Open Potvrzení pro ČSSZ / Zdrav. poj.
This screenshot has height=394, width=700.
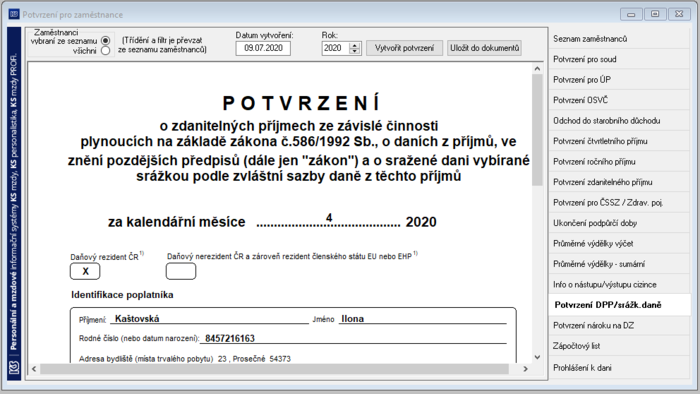point(619,203)
